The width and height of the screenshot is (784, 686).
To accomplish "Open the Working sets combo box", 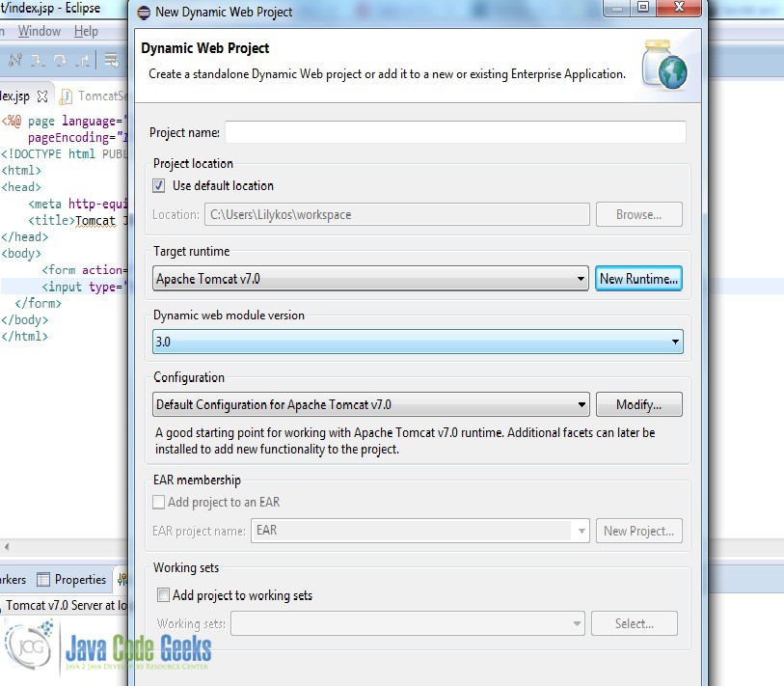I will click(408, 623).
